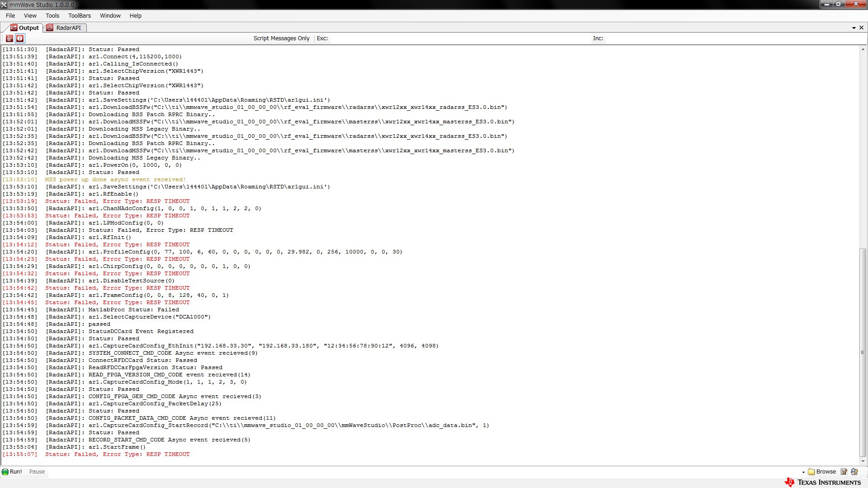Click the ar1.FrameConfig(0, 0, 8, 128, 40, 0, 1) line
Image resolution: width=868 pixels, height=488 pixels.
coord(115,295)
